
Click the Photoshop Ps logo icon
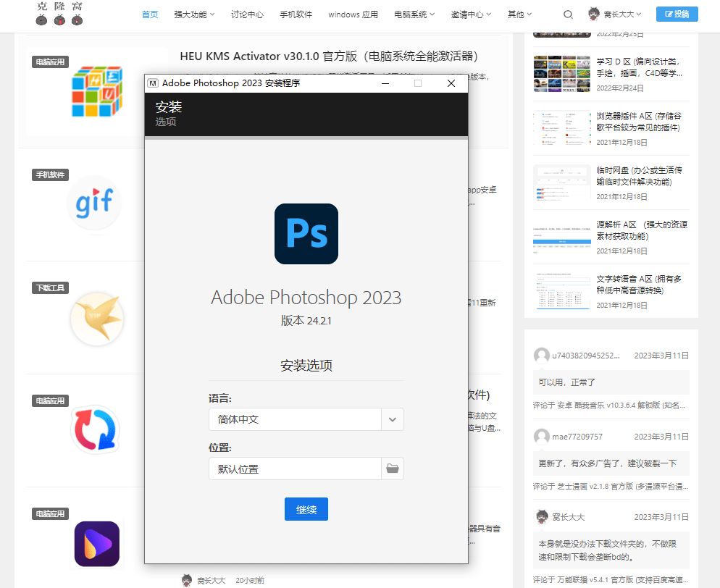(x=306, y=234)
